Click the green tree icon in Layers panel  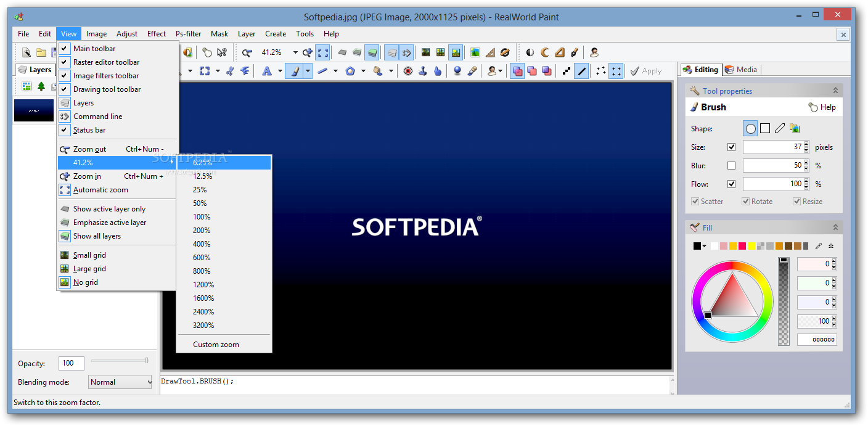(41, 86)
